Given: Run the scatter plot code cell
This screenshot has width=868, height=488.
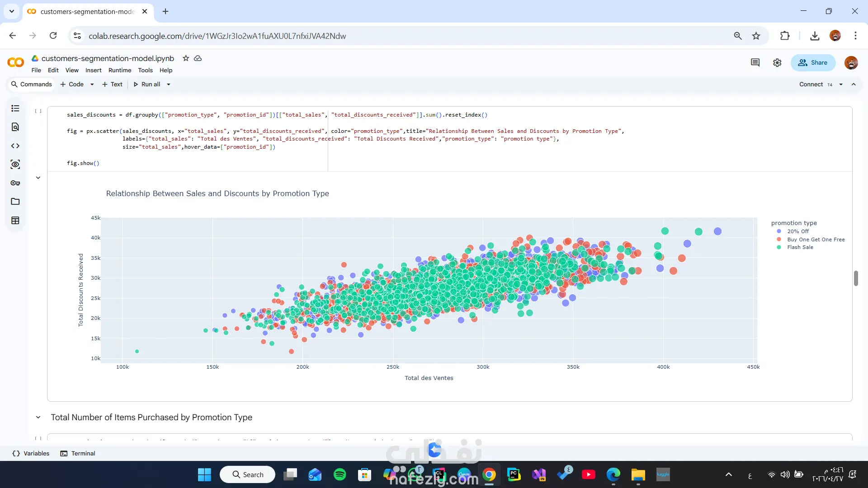Looking at the screenshot, I should [x=38, y=111].
